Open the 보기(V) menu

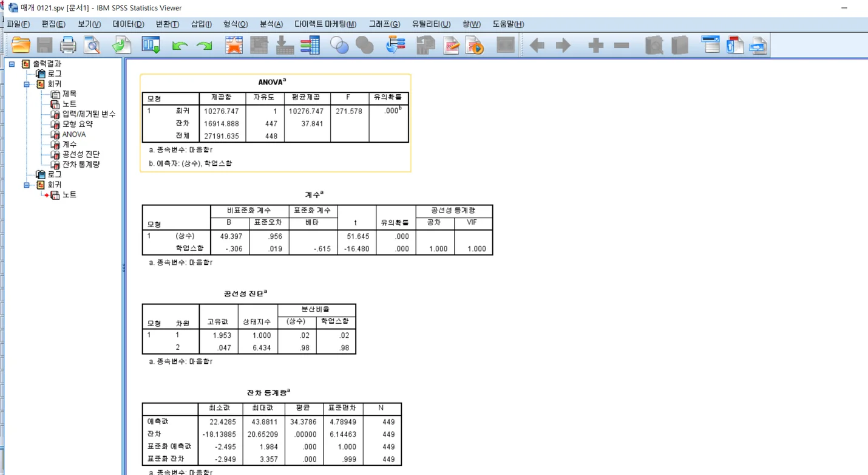tap(89, 24)
